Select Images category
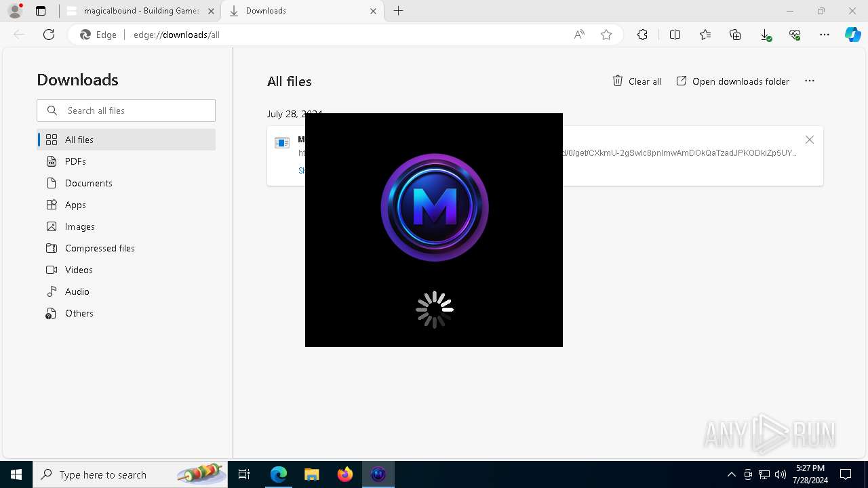The image size is (868, 488). [x=127, y=226]
